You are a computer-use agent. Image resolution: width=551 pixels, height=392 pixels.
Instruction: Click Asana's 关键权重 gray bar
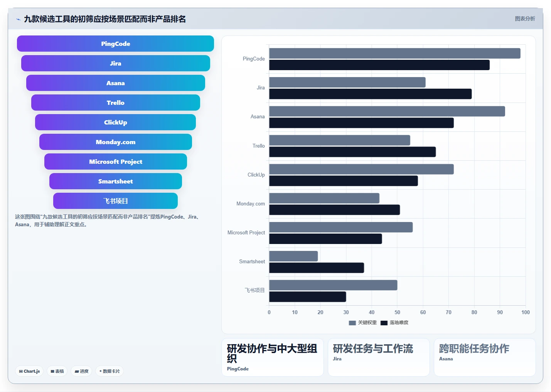pyautogui.click(x=387, y=111)
